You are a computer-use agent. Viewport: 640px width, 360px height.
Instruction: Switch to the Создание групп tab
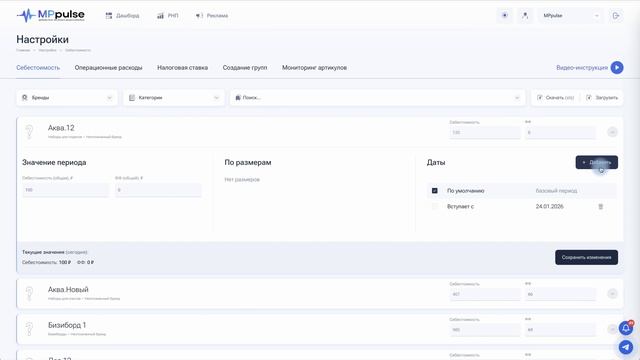coord(245,68)
